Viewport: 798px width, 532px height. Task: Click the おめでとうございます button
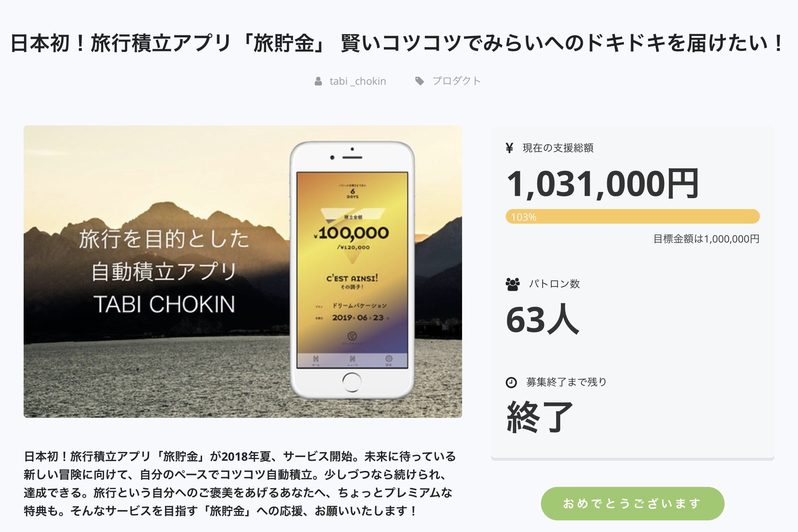pos(633,503)
